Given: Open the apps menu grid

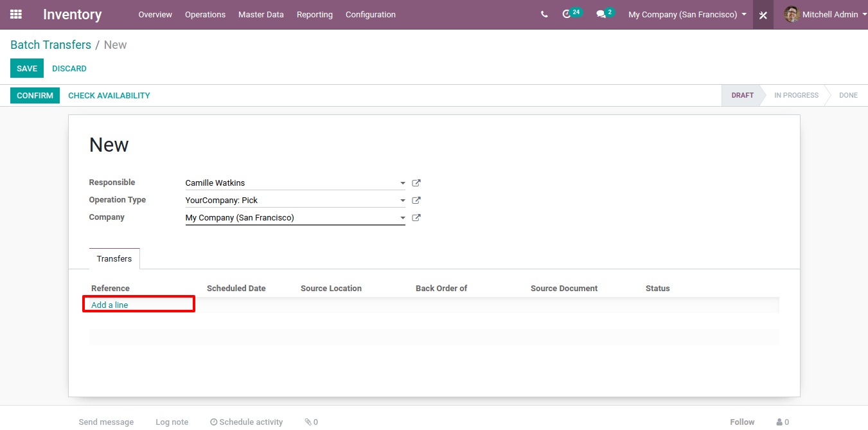Looking at the screenshot, I should [x=15, y=14].
